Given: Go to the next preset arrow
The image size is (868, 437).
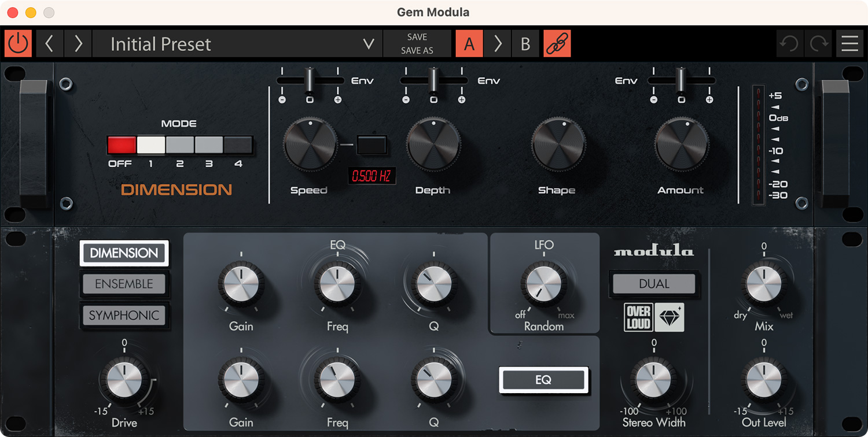Looking at the screenshot, I should (78, 44).
